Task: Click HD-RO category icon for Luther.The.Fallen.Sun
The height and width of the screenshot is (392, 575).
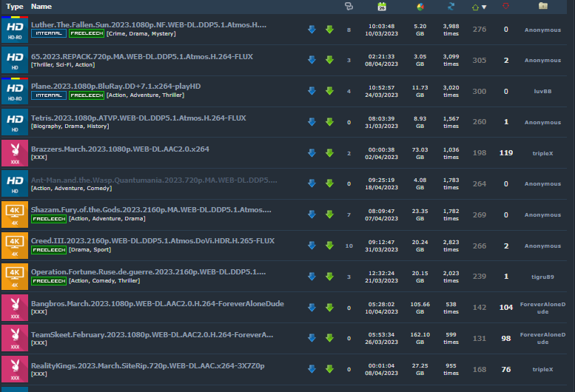Action: point(15,30)
